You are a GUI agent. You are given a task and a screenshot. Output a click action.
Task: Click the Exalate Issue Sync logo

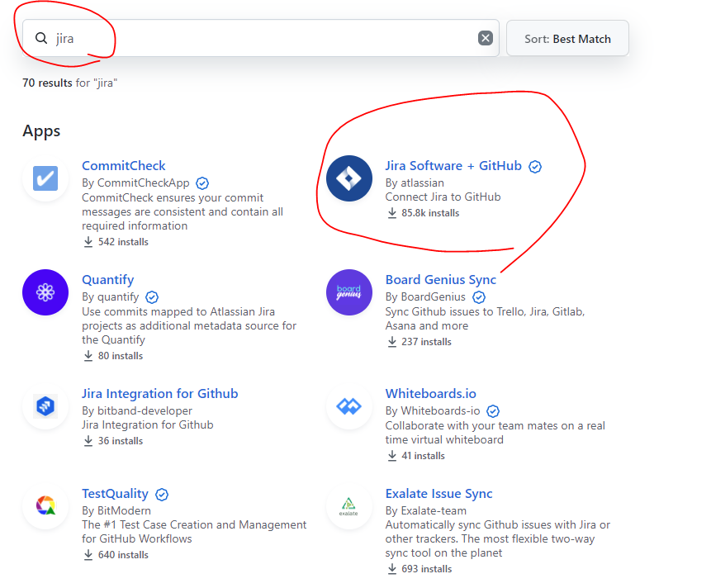coord(348,506)
